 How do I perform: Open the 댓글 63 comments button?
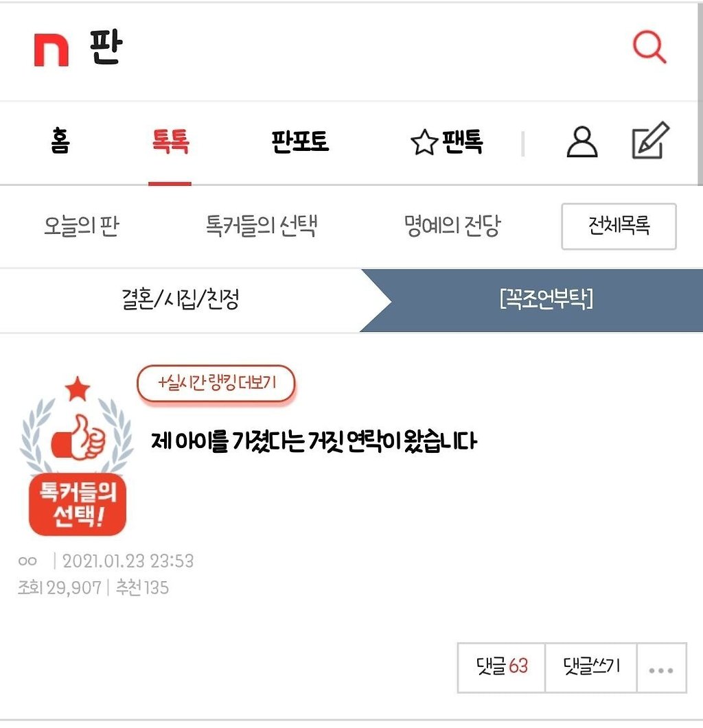(501, 668)
